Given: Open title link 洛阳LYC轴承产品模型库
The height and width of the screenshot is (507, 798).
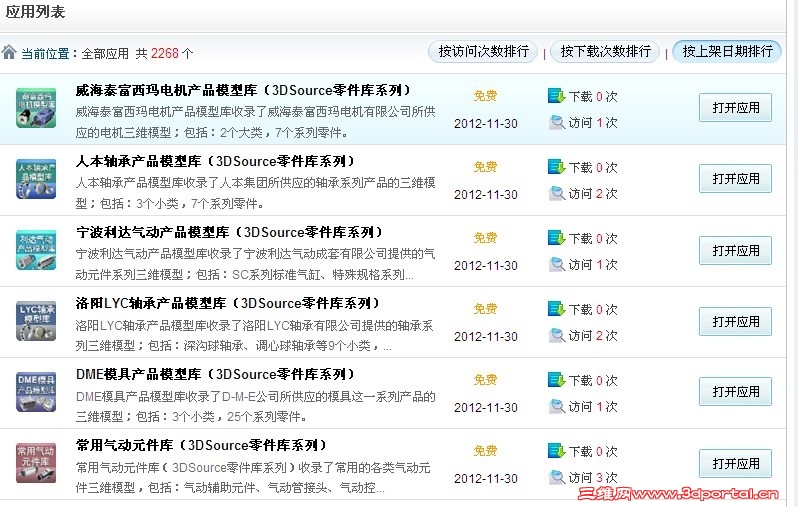Looking at the screenshot, I should click(227, 303).
